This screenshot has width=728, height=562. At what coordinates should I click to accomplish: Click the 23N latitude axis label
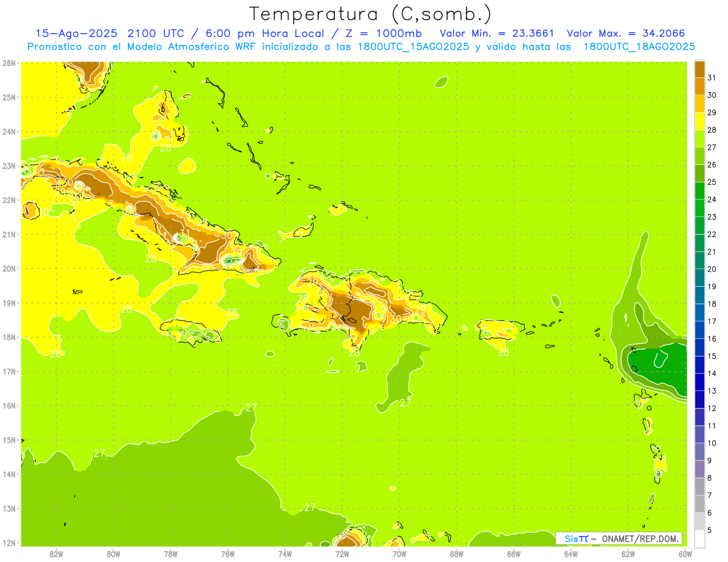pyautogui.click(x=9, y=166)
